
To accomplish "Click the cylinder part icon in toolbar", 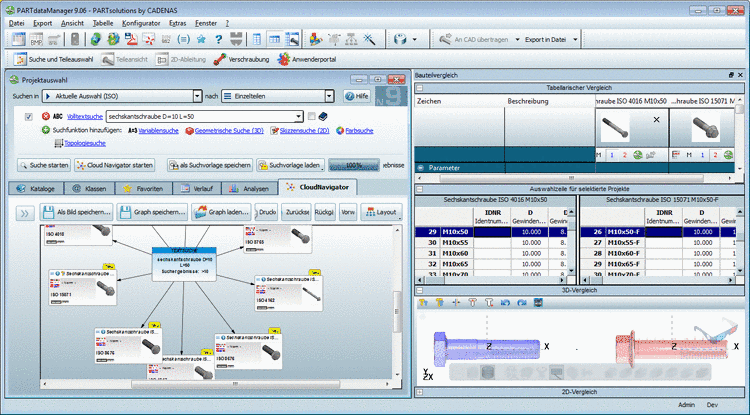I will click(x=400, y=39).
